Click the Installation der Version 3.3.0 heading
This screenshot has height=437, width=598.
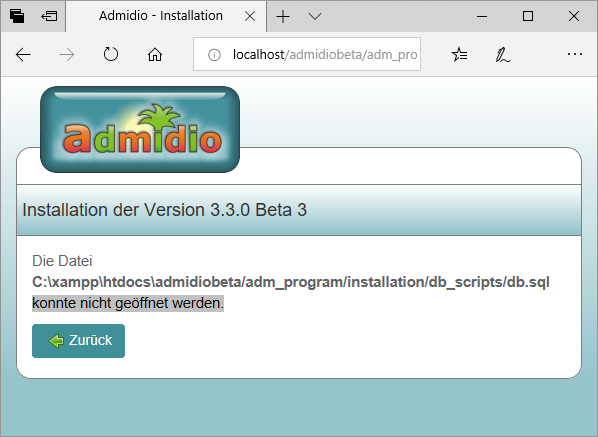[164, 210]
